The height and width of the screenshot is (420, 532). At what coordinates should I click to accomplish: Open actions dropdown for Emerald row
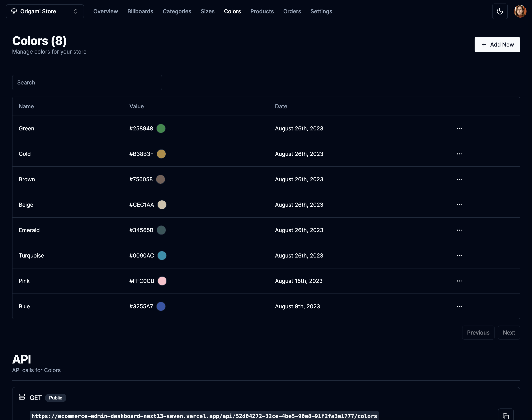click(459, 230)
